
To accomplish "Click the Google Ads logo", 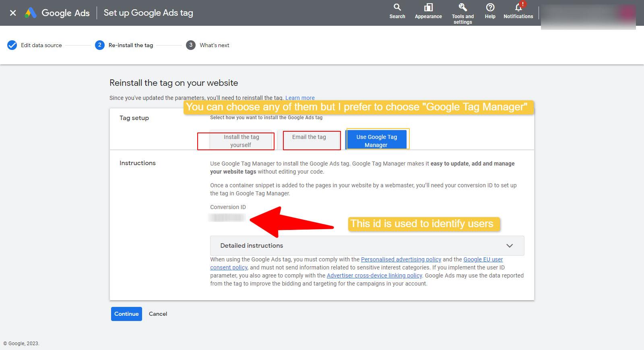I will point(31,13).
